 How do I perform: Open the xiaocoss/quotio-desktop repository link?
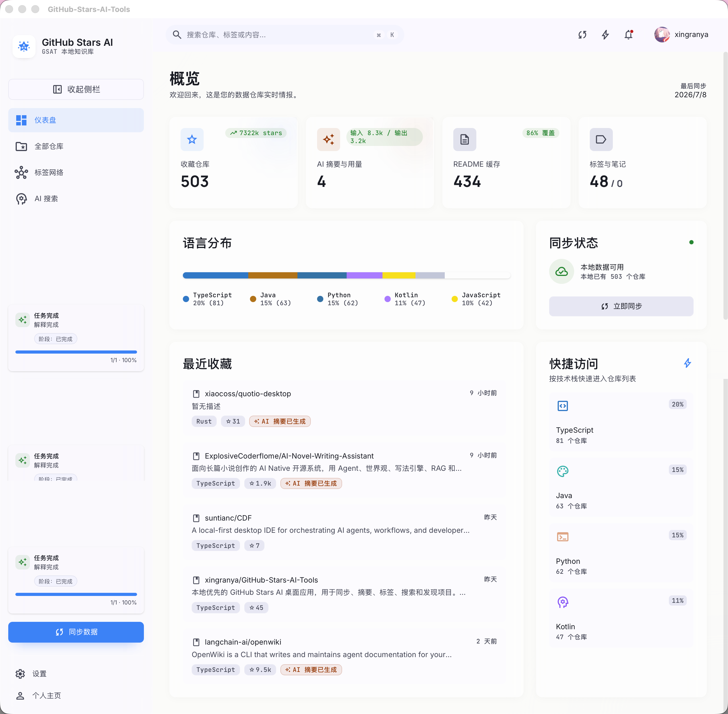pos(248,394)
